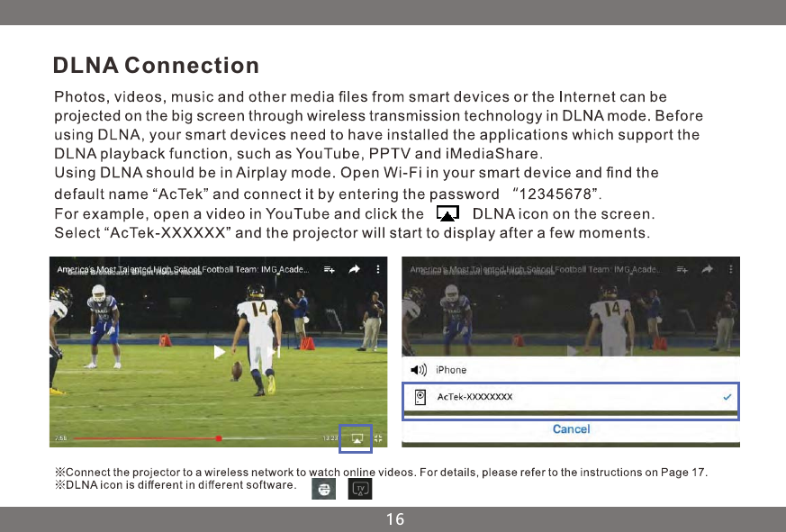Tap the exit fullscreen icon in left video
The image size is (786, 532).
point(378,438)
